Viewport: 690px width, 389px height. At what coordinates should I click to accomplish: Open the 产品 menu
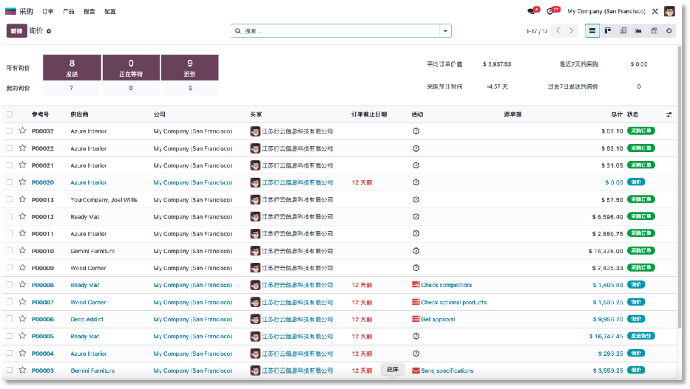[x=69, y=11]
